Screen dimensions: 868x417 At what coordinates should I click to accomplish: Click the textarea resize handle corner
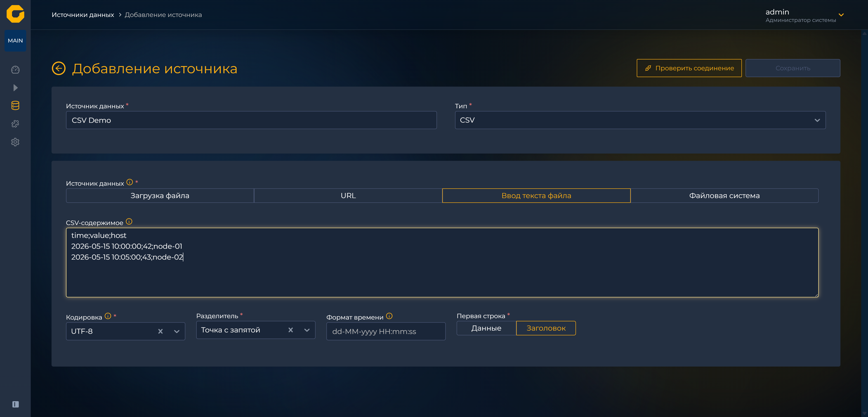click(x=816, y=295)
